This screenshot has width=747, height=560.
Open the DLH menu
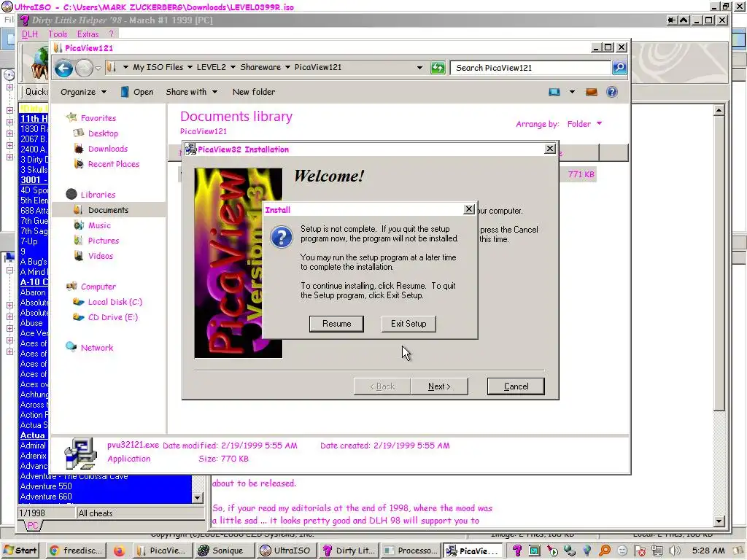tap(29, 34)
